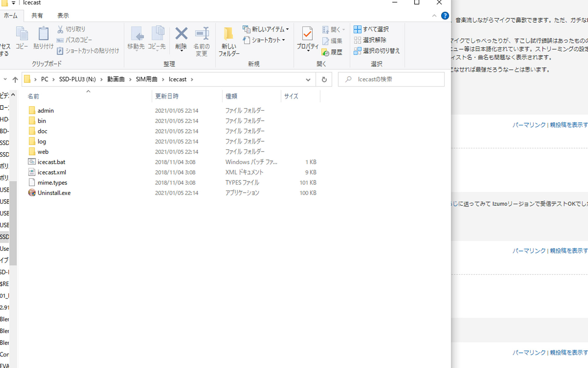Open Copy to (コピー先) command
The height and width of the screenshot is (368, 588).
point(157,38)
